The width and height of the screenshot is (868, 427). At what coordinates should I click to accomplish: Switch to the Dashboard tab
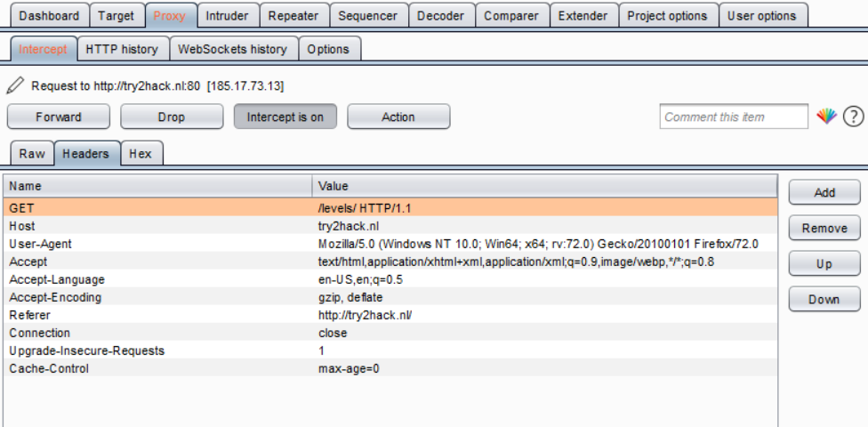point(49,15)
